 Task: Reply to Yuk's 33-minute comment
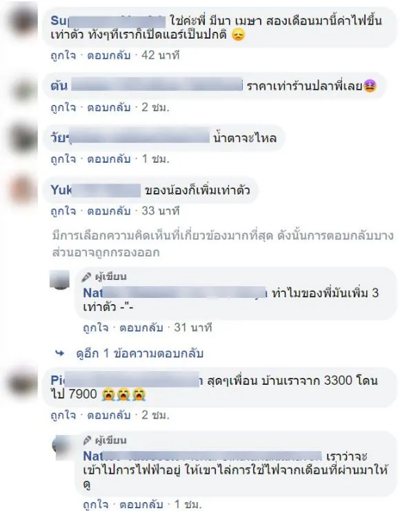[x=108, y=211]
